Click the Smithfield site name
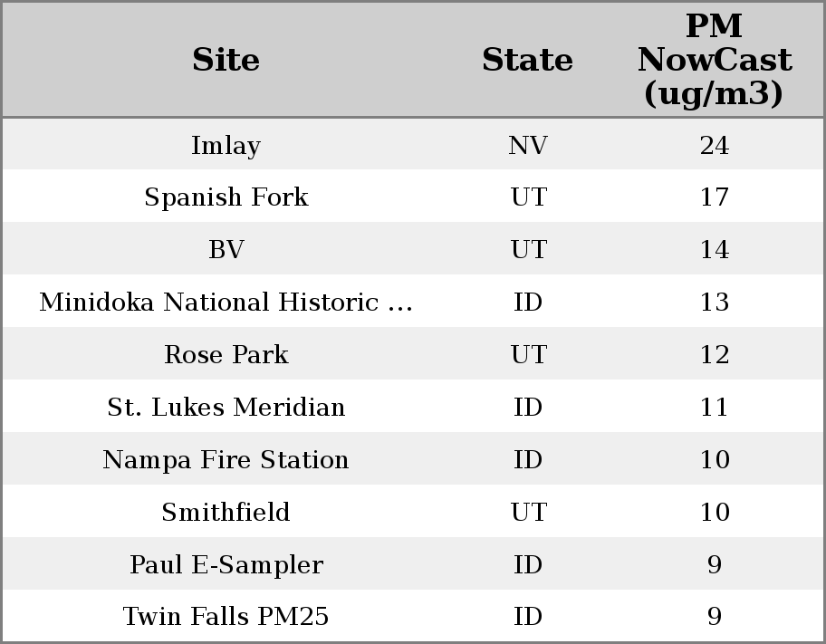Screen dimensions: 826x644 [x=226, y=513]
